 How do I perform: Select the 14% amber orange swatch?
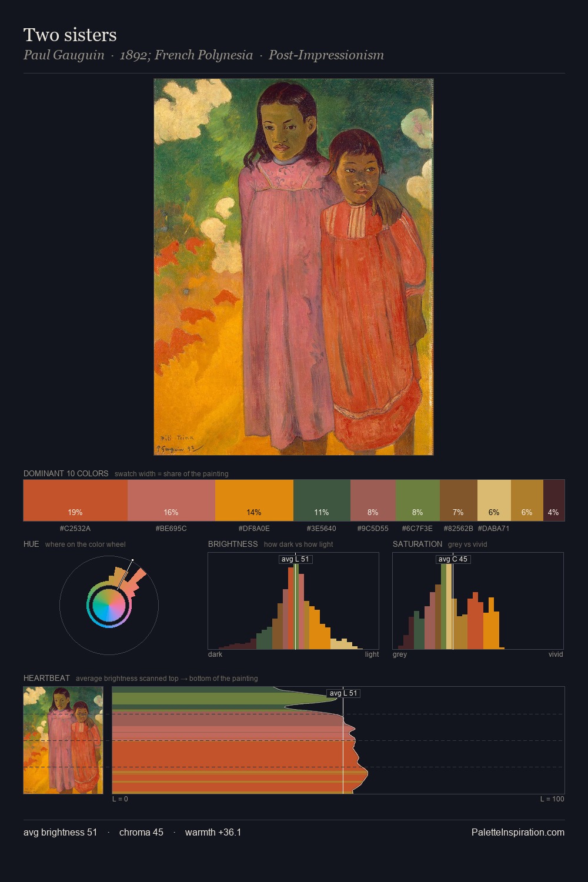coord(254,500)
